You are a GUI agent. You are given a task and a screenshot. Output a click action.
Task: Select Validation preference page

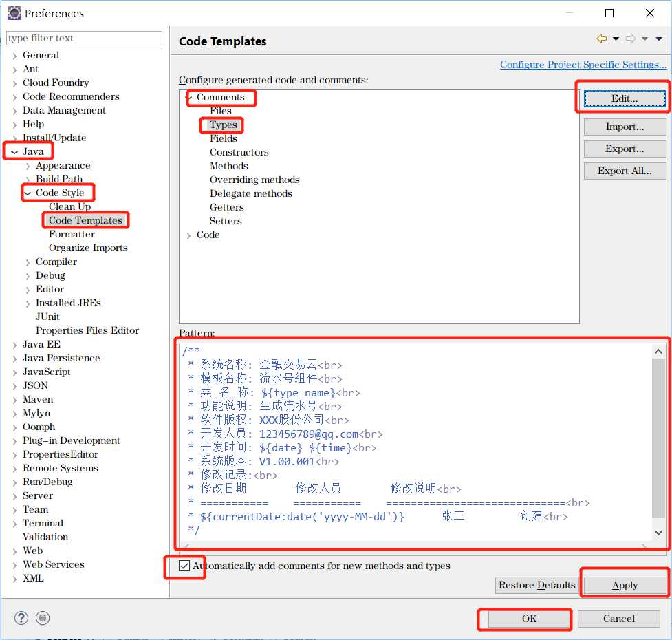[45, 537]
